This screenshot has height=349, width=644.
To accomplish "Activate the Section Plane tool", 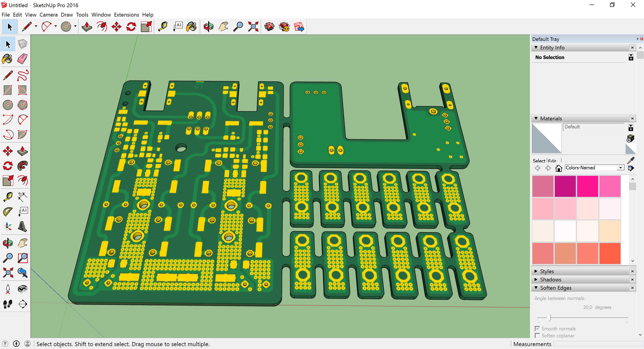I will tap(23, 304).
